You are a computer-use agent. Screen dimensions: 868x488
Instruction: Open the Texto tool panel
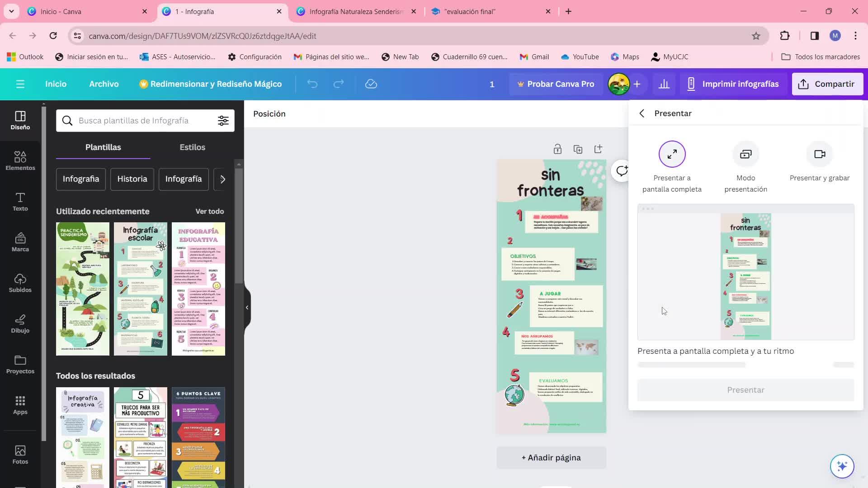pyautogui.click(x=20, y=202)
